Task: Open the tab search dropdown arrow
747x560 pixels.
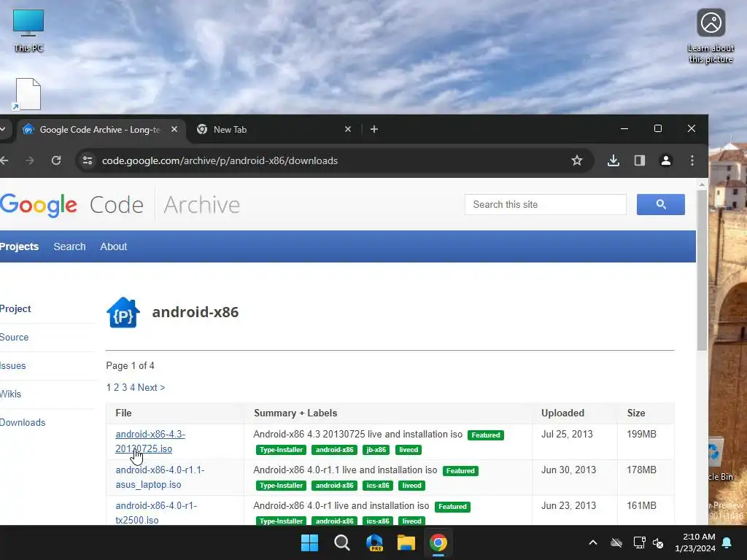Action: pyautogui.click(x=2, y=129)
